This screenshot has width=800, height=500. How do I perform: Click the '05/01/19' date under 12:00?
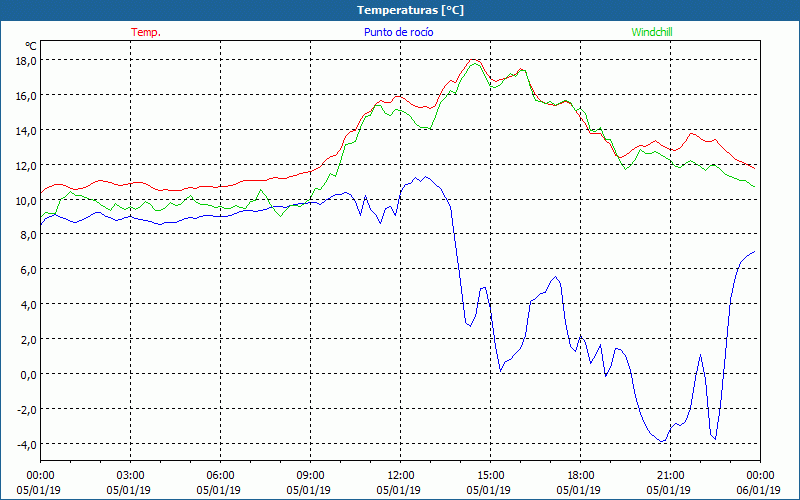click(398, 490)
